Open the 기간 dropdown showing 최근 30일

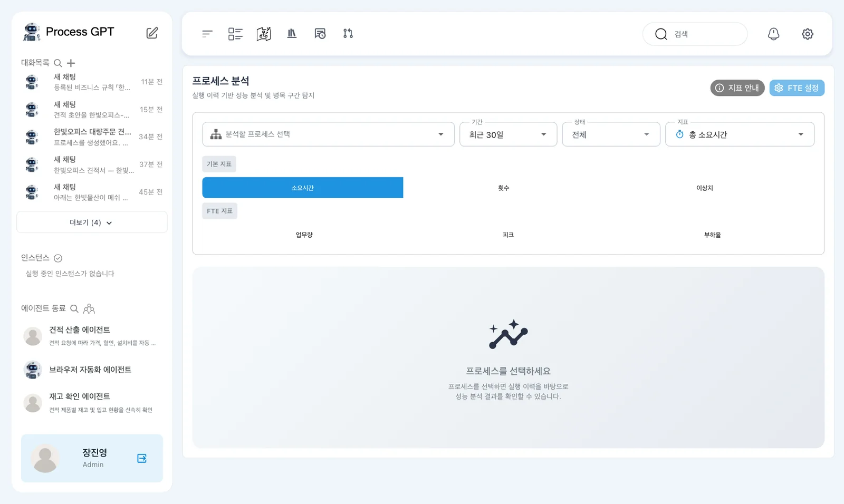(509, 134)
